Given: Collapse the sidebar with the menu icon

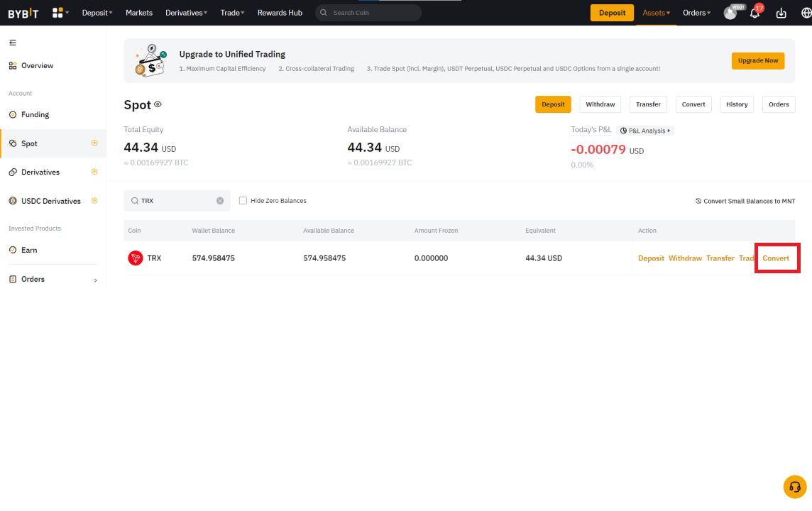Looking at the screenshot, I should pos(13,43).
